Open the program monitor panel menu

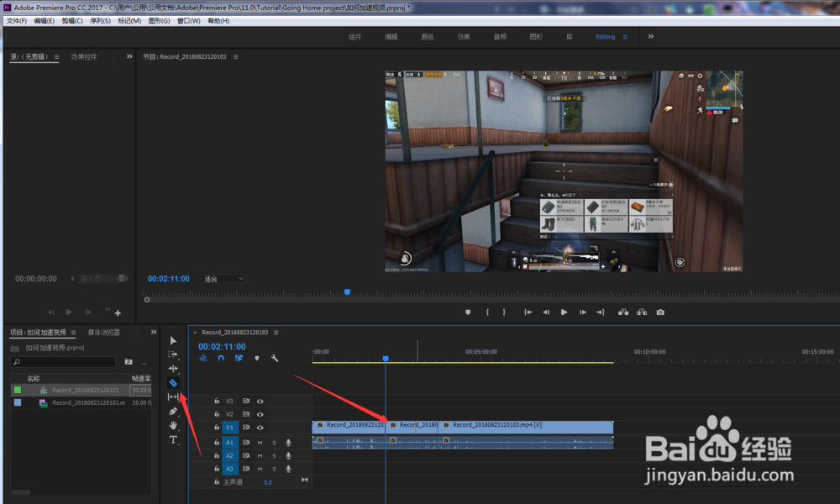click(x=236, y=57)
